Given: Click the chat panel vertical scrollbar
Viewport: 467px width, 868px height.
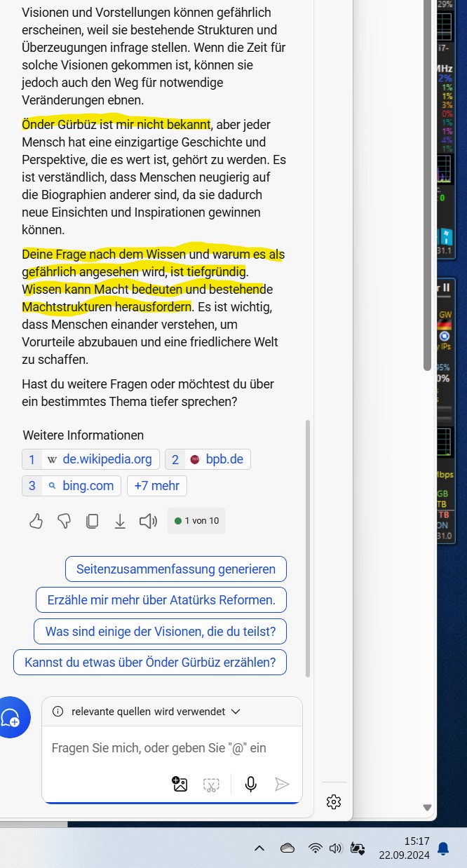Looking at the screenshot, I should [x=307, y=547].
